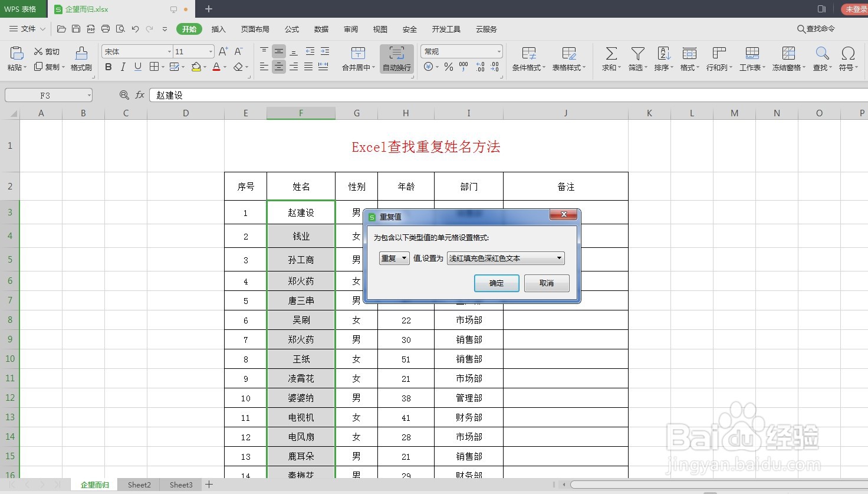Open Conditional Formatting (条件格式)
868x494 pixels.
tap(528, 59)
